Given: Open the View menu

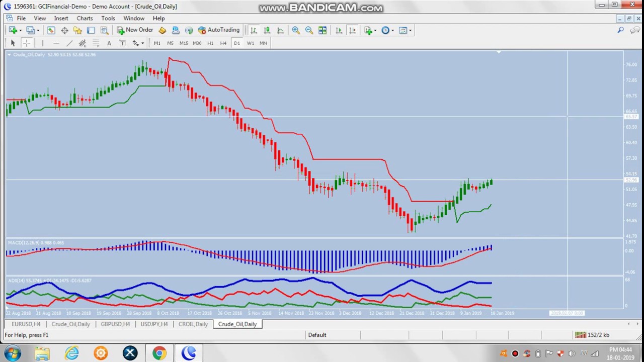Looking at the screenshot, I should coord(40,18).
